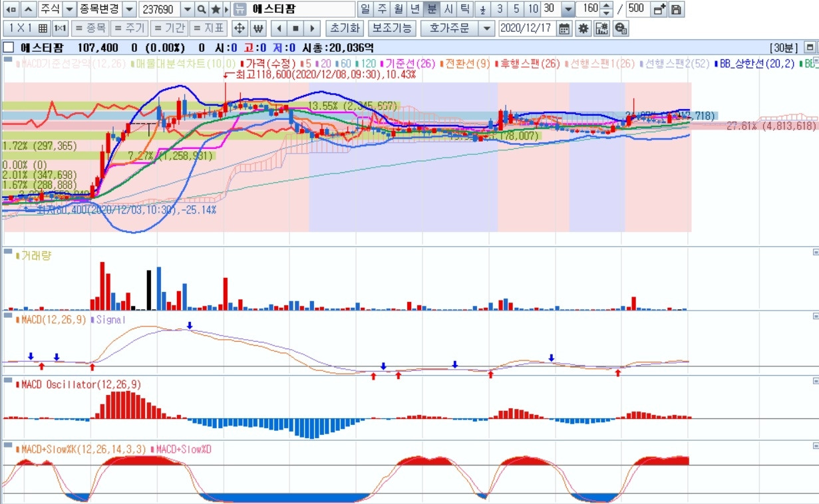819x504 pixels.
Task: Toggle the = 기간 sync button
Action: [x=168, y=29]
